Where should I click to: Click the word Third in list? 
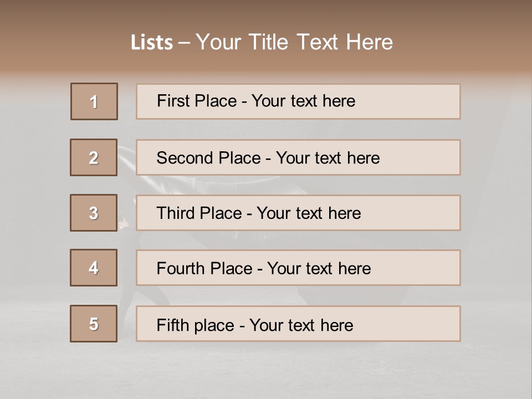point(176,213)
